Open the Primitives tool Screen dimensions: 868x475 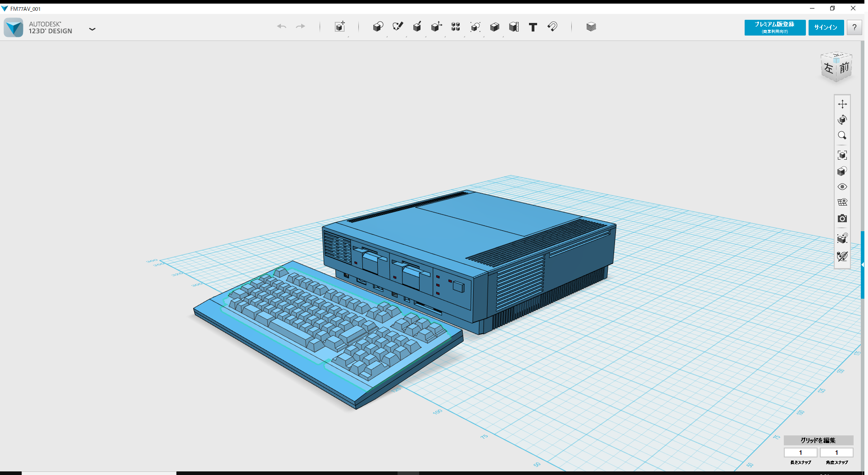[x=378, y=27]
